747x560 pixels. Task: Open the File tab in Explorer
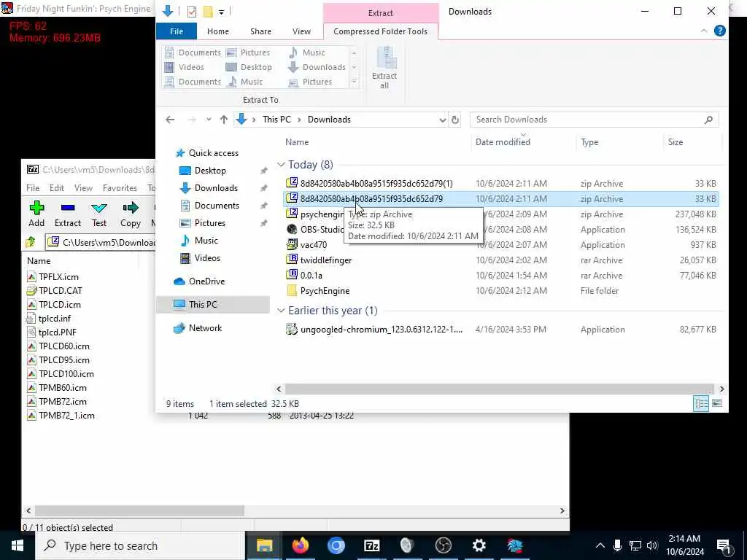point(177,31)
